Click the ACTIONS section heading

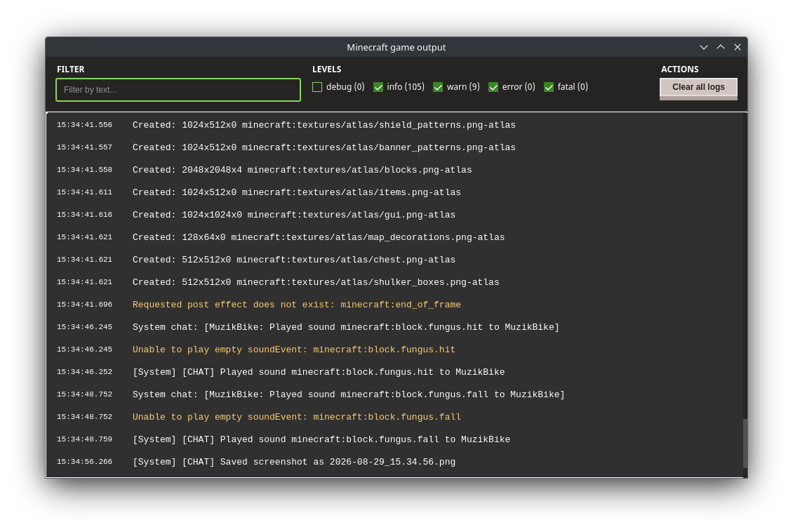[680, 69]
